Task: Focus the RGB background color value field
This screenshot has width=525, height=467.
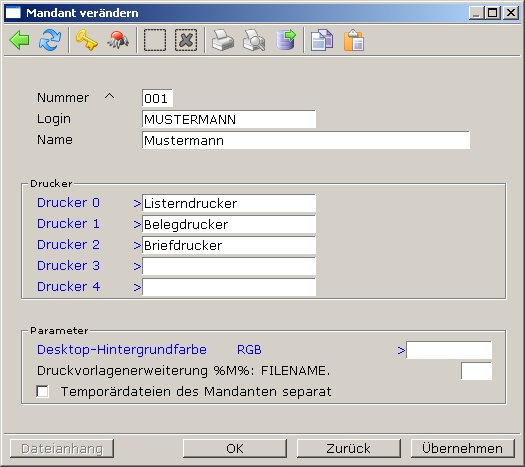Action: point(449,350)
